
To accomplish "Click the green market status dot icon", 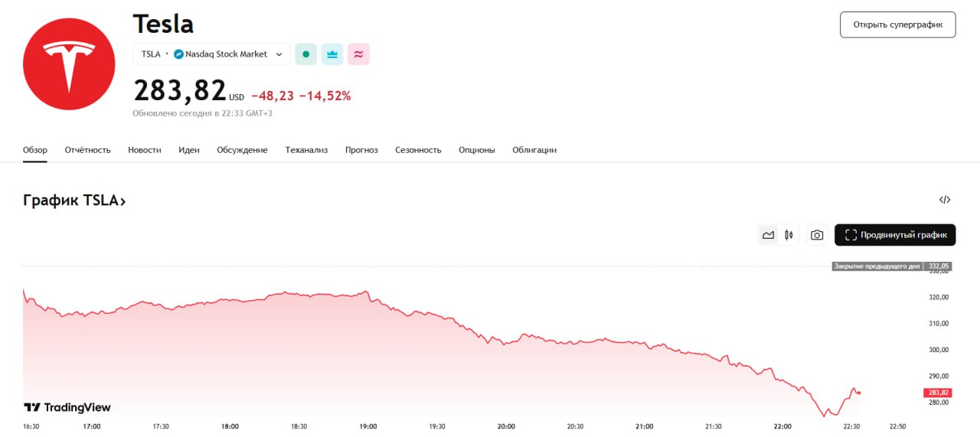I will tap(305, 54).
